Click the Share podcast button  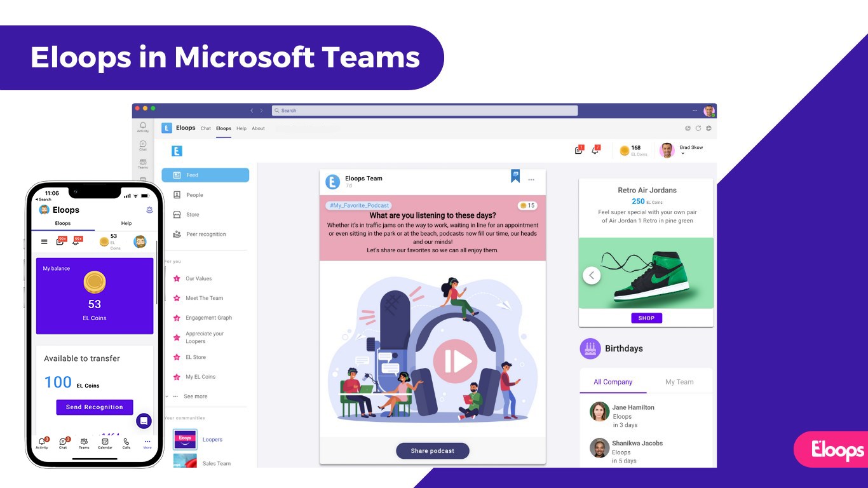point(433,451)
